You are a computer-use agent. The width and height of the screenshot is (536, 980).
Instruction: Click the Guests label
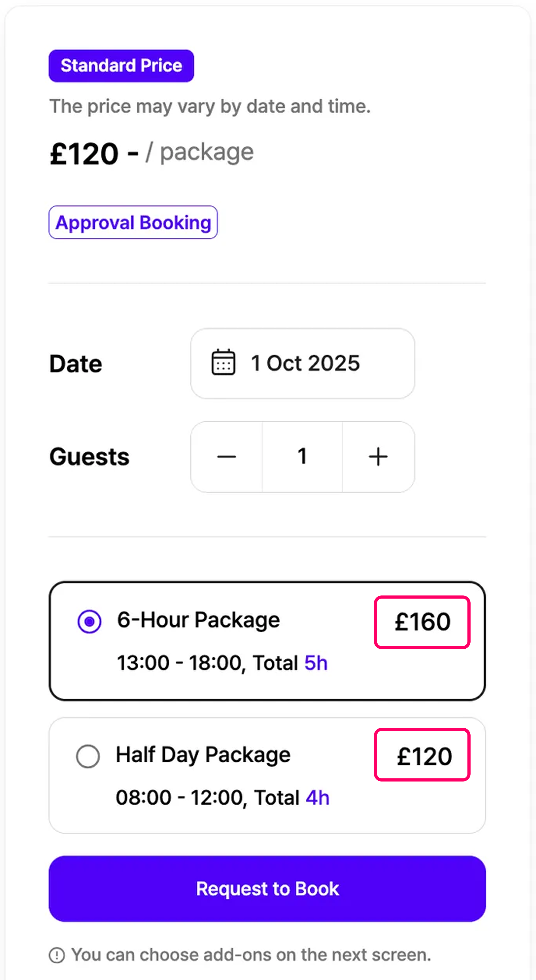pyautogui.click(x=89, y=456)
